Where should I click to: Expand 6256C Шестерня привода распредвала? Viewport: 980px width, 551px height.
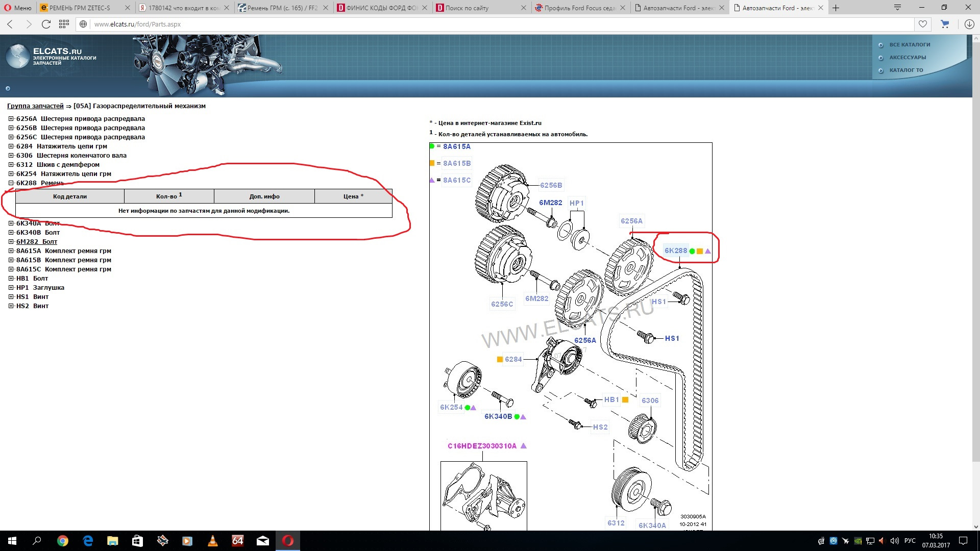pyautogui.click(x=11, y=137)
